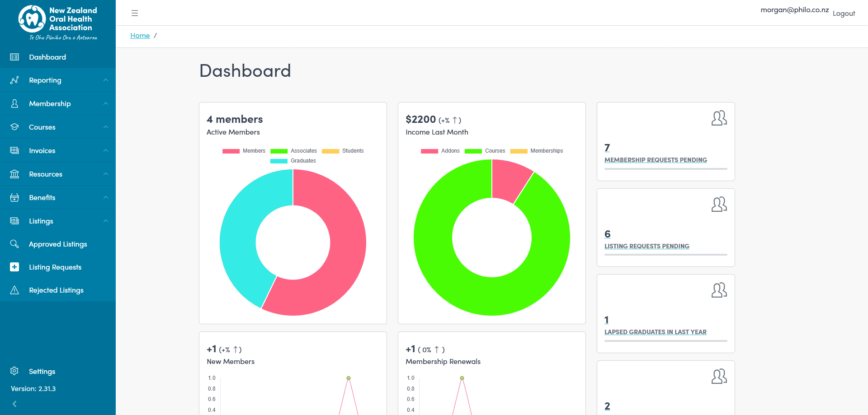Toggle Addons legend swatch in Income chart
Image resolution: width=868 pixels, height=415 pixels.
[x=429, y=151]
